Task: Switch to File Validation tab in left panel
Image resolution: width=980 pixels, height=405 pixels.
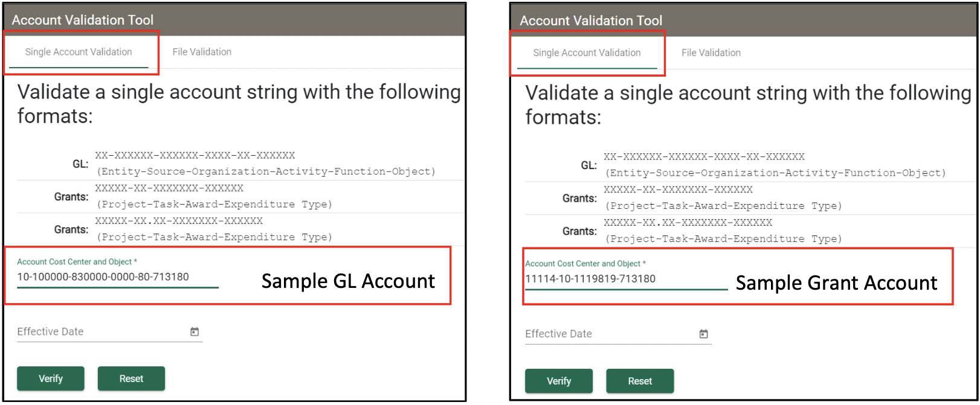Action: 202,52
